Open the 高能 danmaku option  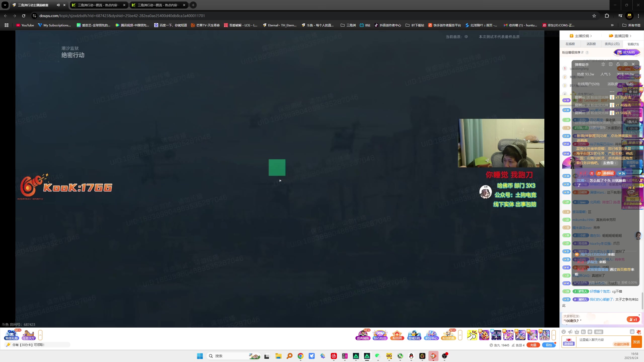coord(599,332)
